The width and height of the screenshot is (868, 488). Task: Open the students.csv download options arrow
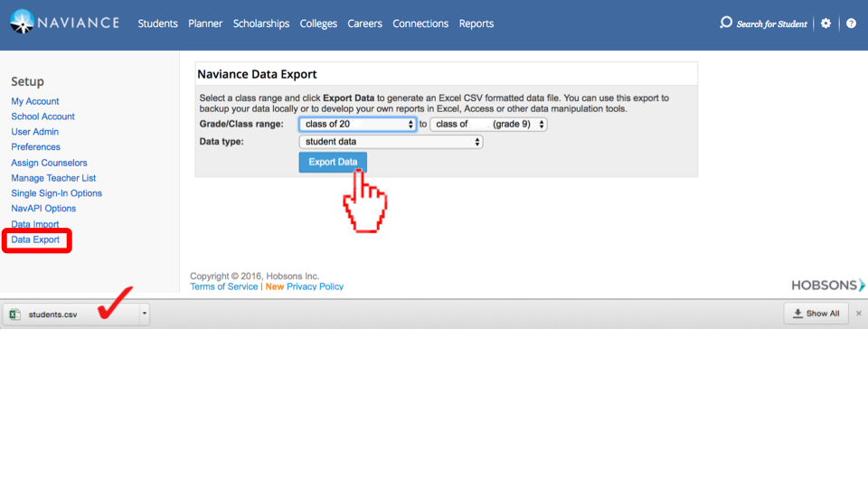[x=144, y=314]
